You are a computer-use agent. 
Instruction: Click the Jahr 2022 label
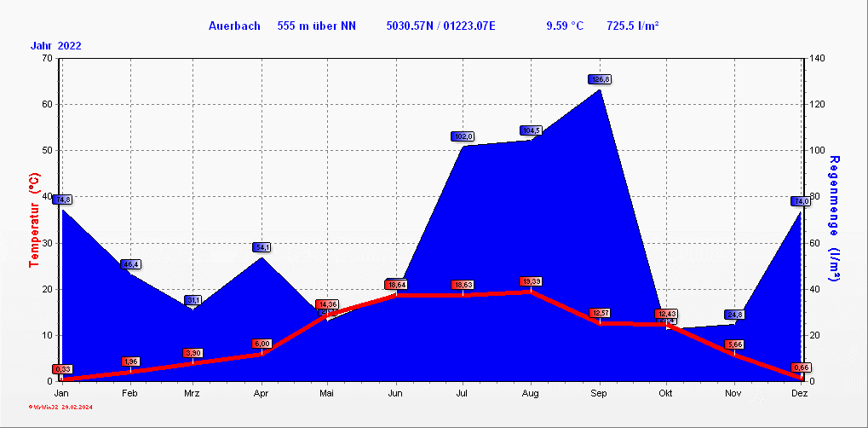pos(56,45)
